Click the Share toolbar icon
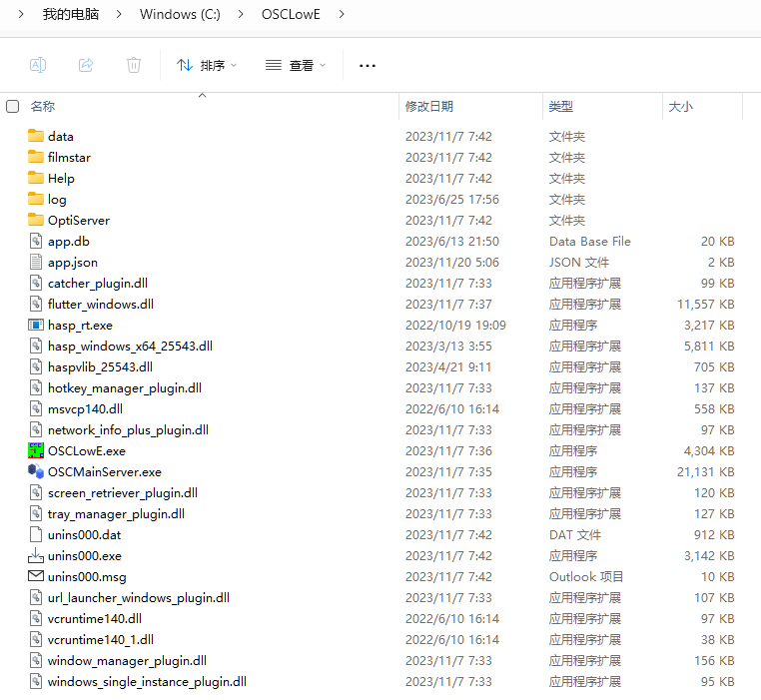This screenshot has height=700, width=761. tap(86, 65)
